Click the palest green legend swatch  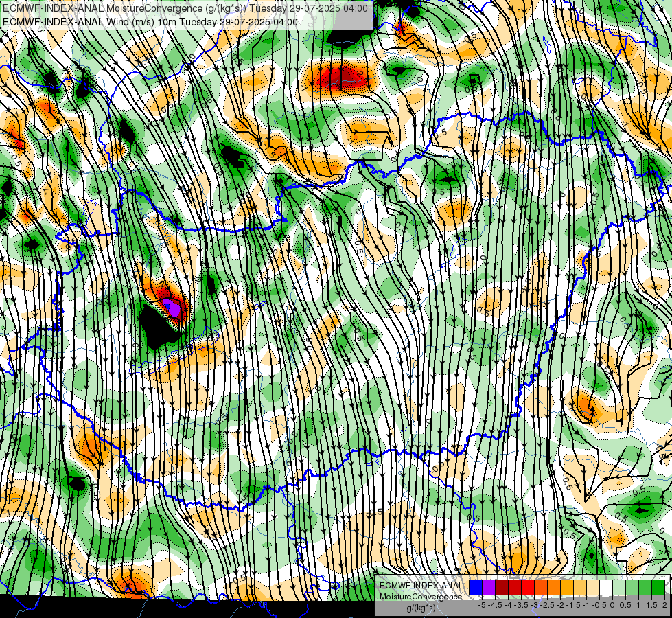click(619, 587)
